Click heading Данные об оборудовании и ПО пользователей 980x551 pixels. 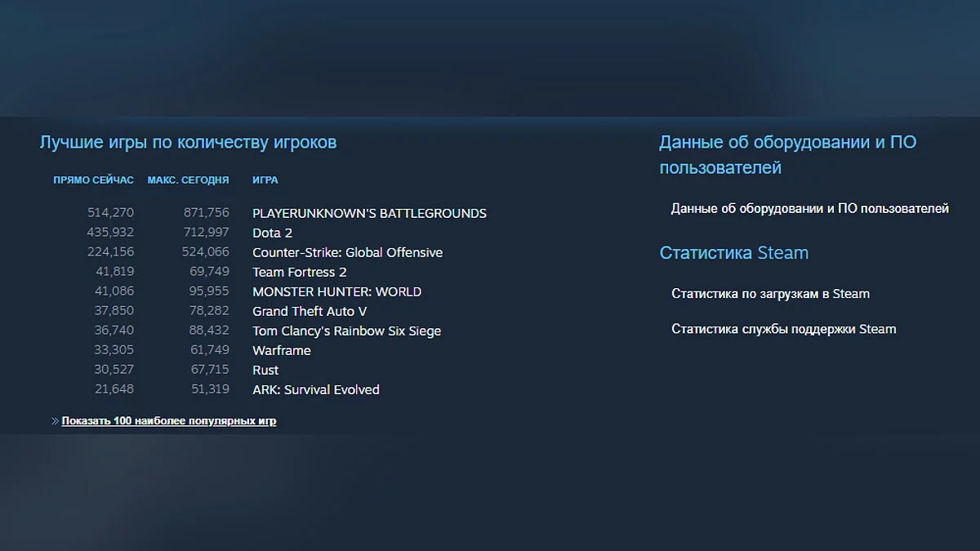click(x=788, y=154)
